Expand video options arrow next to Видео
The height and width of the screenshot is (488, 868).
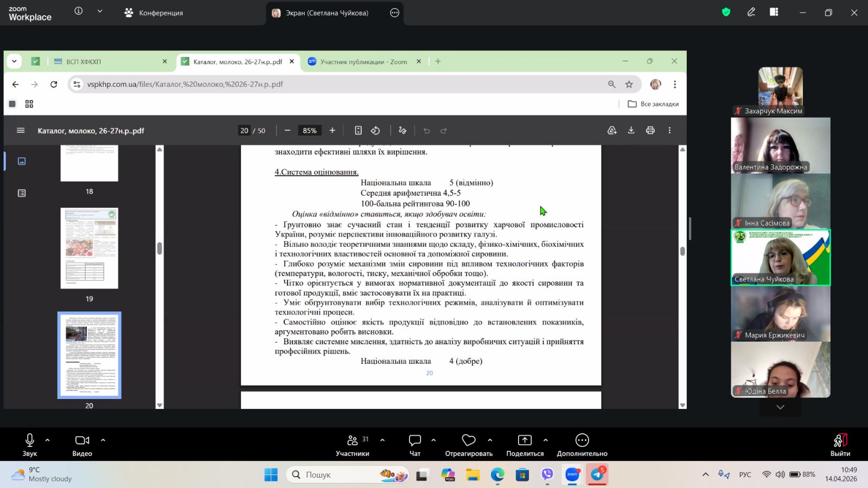click(103, 440)
